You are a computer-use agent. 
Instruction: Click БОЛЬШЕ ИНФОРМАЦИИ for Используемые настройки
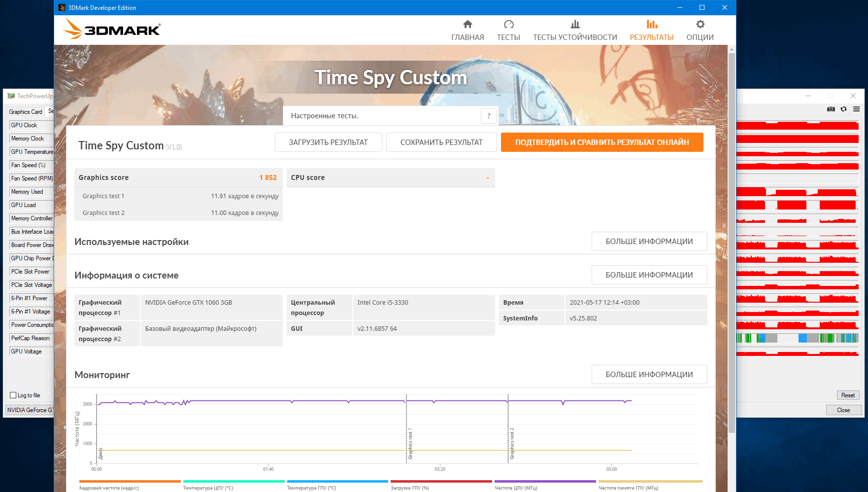coord(649,242)
